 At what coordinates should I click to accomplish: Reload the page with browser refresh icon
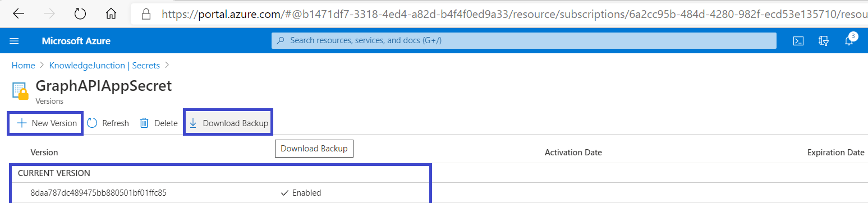[80, 13]
